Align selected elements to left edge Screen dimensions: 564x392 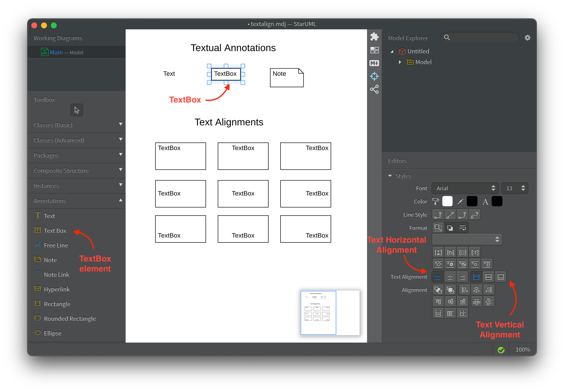464,290
